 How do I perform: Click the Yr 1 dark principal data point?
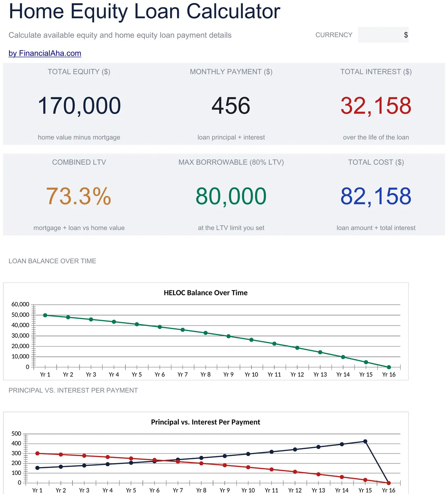[37, 468]
